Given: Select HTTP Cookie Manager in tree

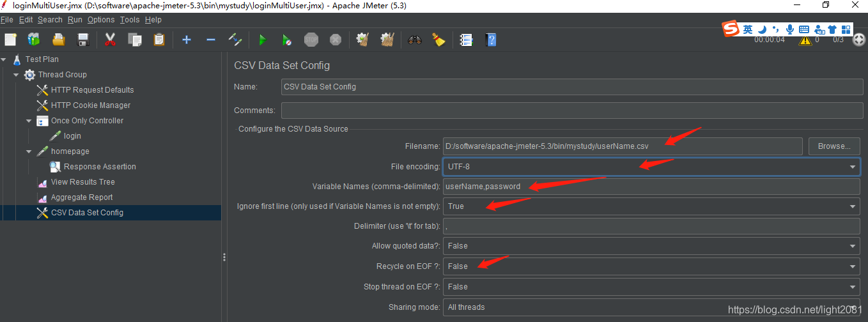Looking at the screenshot, I should [90, 105].
